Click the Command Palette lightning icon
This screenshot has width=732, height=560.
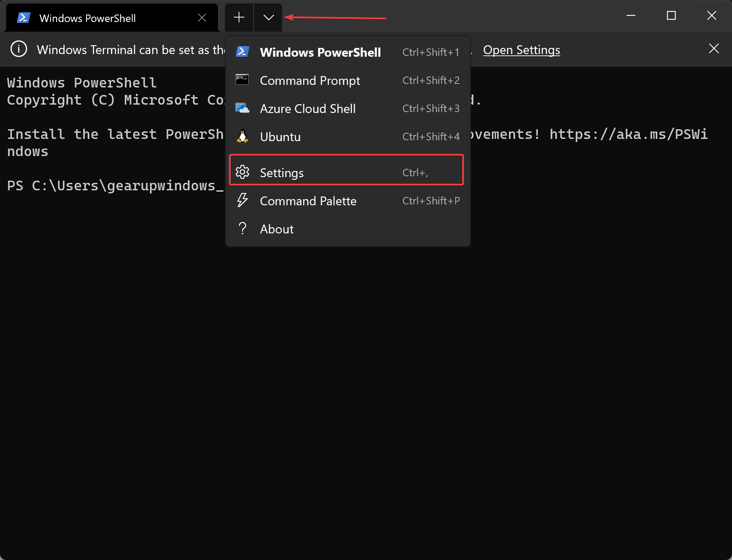coord(243,200)
